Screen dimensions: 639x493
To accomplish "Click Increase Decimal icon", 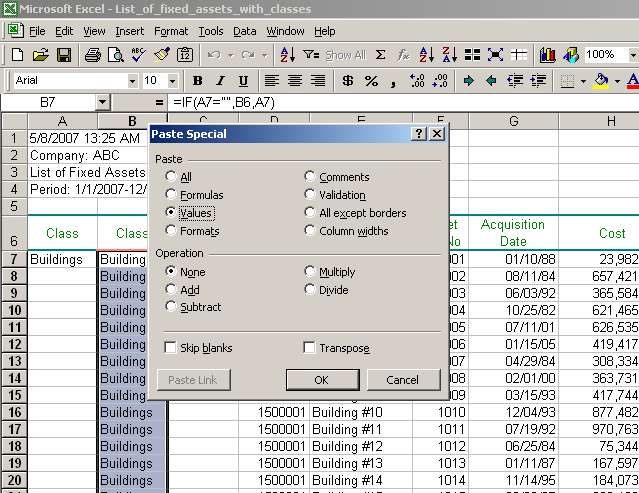I will coord(417,81).
